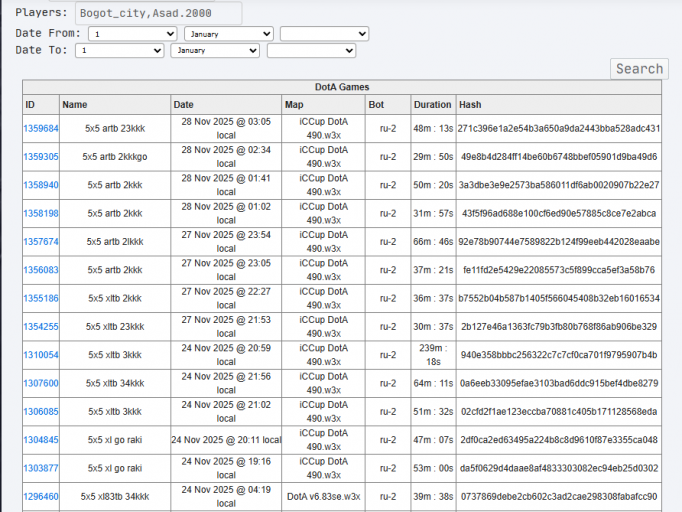Open game ID 1306085

point(41,411)
